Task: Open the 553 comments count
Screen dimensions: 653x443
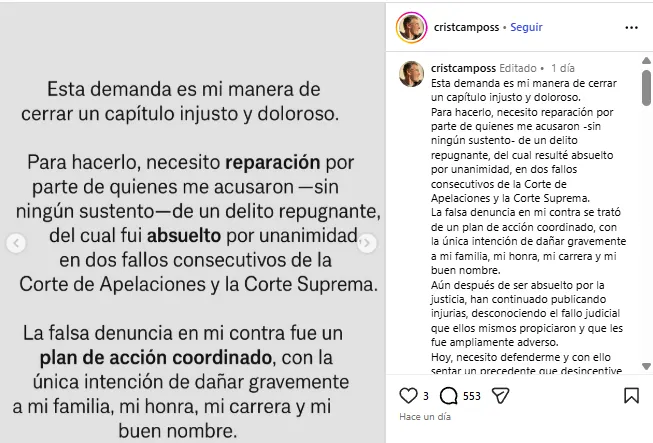Action: (472, 396)
